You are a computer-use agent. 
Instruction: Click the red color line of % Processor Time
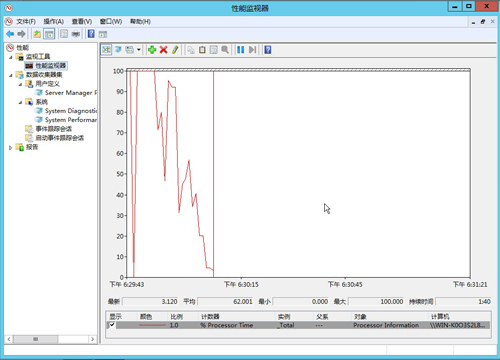click(152, 325)
